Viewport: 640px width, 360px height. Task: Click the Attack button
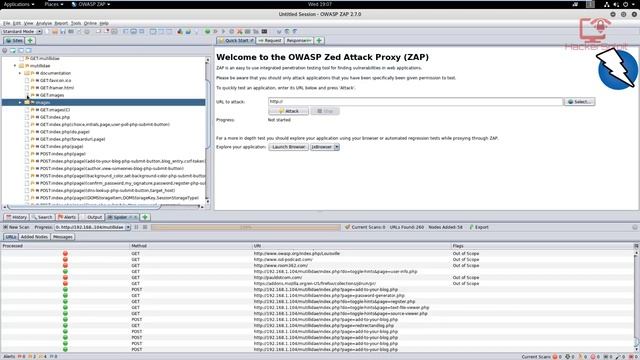click(289, 111)
